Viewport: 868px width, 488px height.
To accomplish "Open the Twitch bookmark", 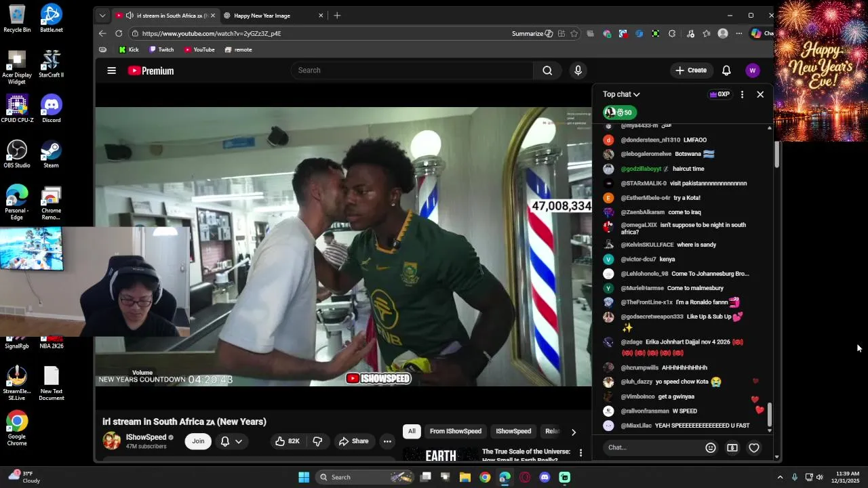I will tap(161, 49).
